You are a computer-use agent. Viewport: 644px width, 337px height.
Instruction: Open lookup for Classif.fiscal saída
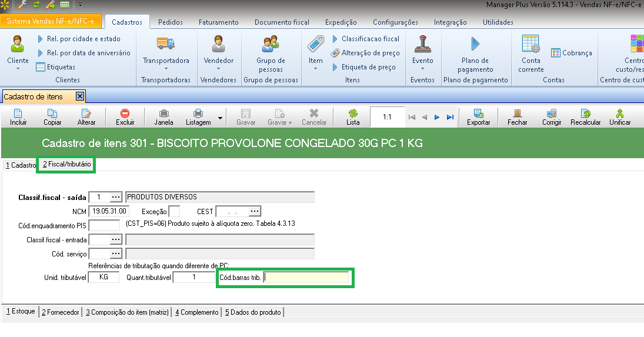click(x=115, y=197)
